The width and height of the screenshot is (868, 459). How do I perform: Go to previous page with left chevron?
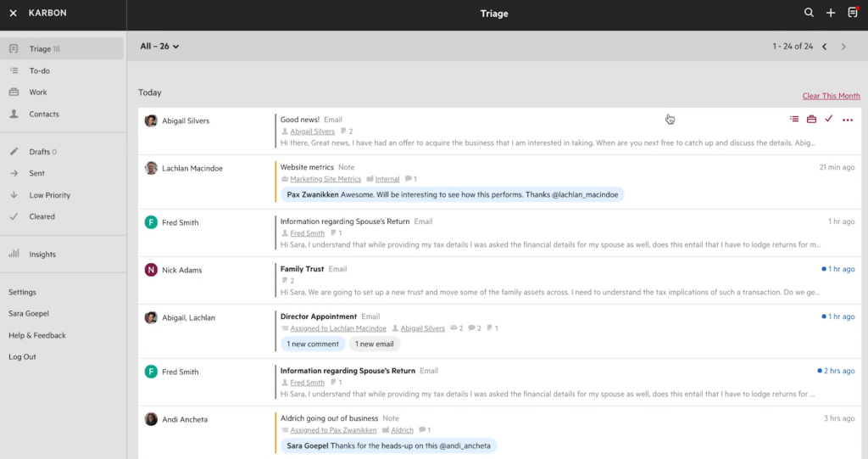click(824, 47)
